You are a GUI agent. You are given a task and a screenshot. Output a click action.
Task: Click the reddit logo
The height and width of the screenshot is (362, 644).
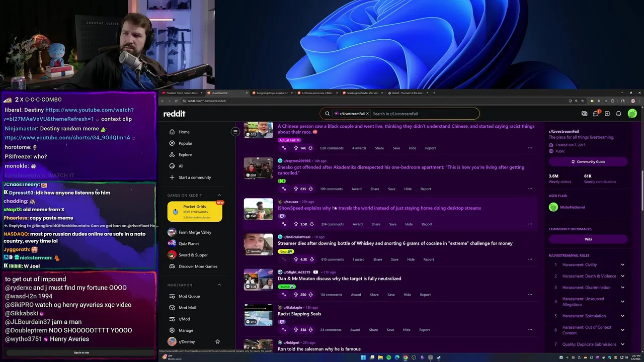point(174,114)
